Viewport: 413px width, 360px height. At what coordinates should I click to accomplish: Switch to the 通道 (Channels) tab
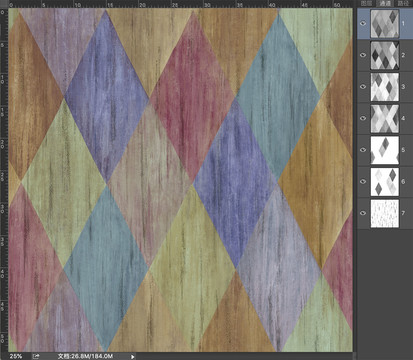point(385,3)
